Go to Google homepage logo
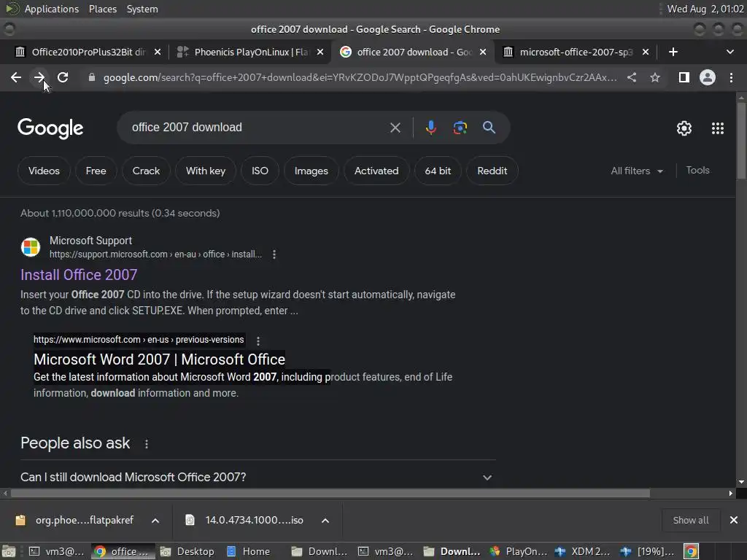 [50, 128]
